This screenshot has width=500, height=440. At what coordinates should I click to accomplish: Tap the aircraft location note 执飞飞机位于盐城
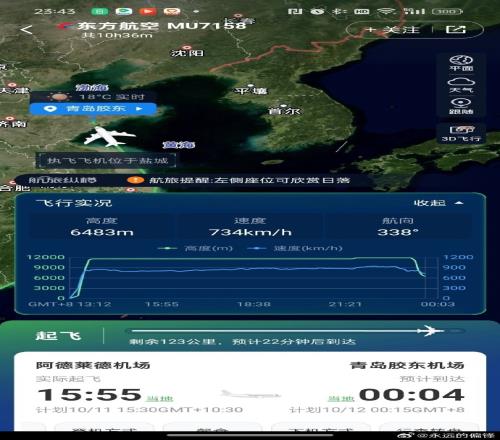click(107, 160)
